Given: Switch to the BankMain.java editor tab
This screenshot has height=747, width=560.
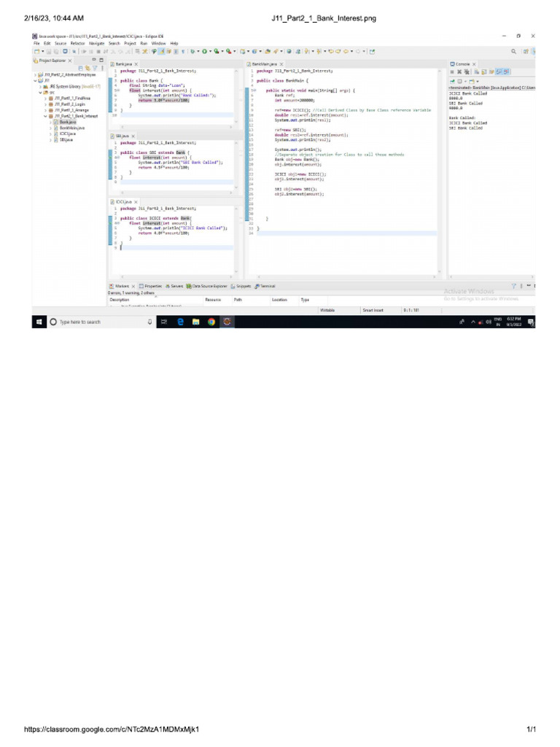Looking at the screenshot, I should (264, 64).
